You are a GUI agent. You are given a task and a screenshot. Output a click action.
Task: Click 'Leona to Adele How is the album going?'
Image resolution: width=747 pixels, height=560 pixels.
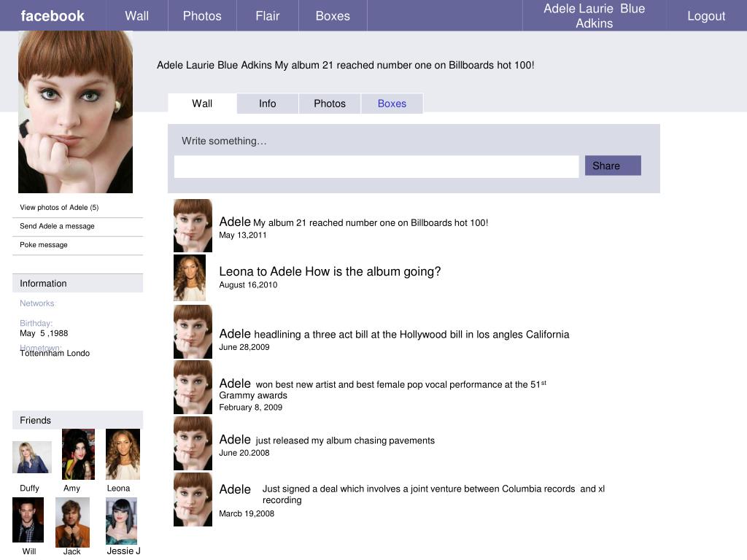[330, 271]
